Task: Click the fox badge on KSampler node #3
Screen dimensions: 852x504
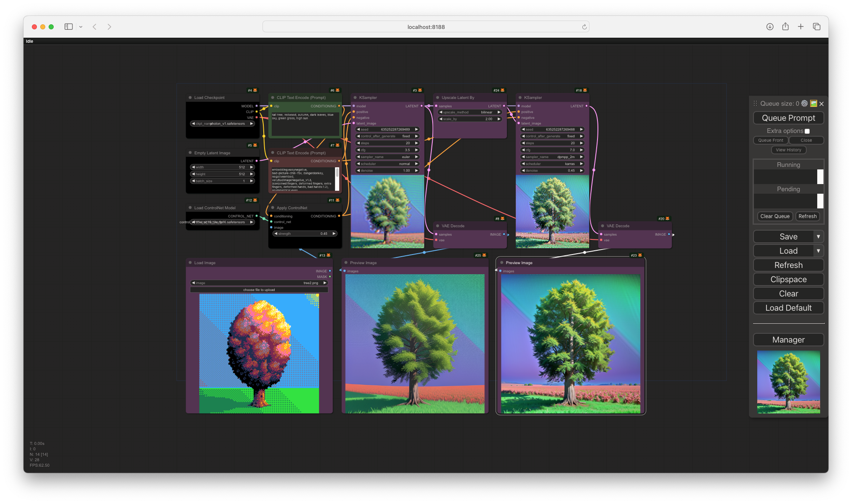Action: click(x=420, y=90)
